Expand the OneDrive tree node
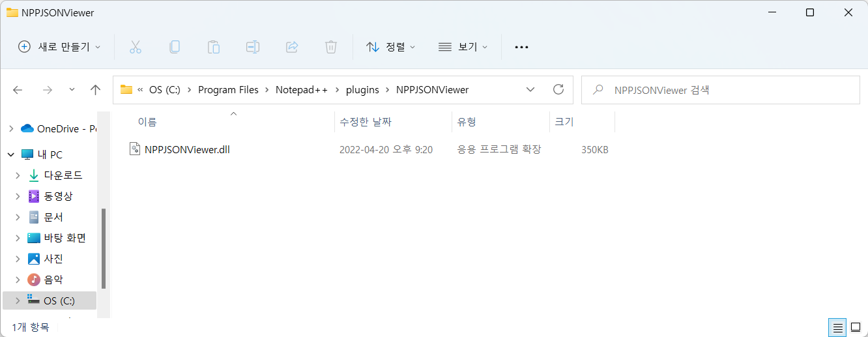The image size is (868, 337). [x=11, y=128]
